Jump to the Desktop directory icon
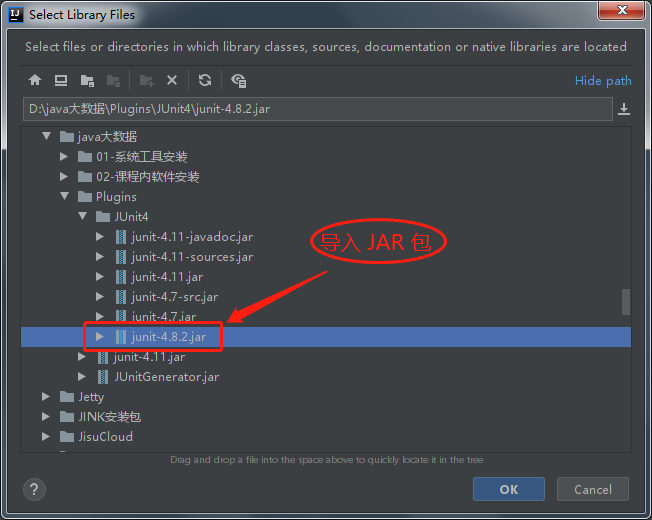Image resolution: width=652 pixels, height=520 pixels. 61,80
